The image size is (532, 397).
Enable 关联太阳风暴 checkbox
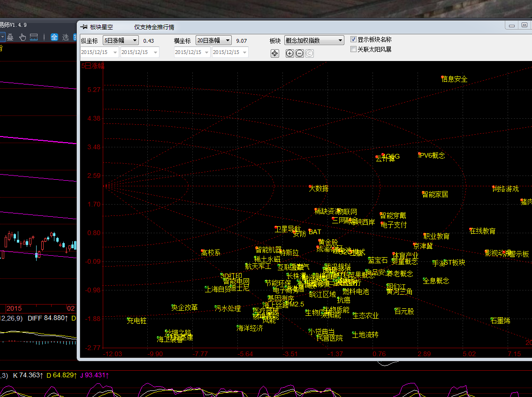point(354,49)
